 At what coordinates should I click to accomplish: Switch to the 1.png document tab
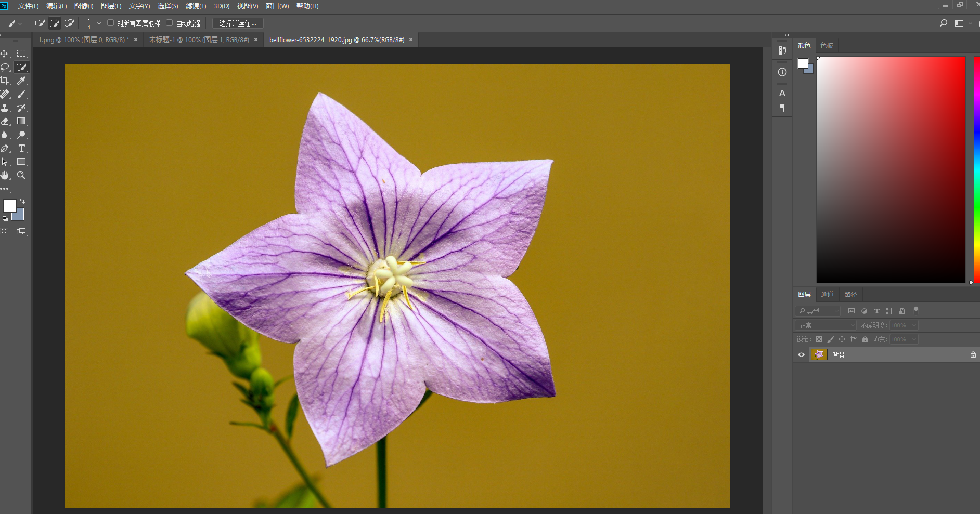click(x=83, y=39)
